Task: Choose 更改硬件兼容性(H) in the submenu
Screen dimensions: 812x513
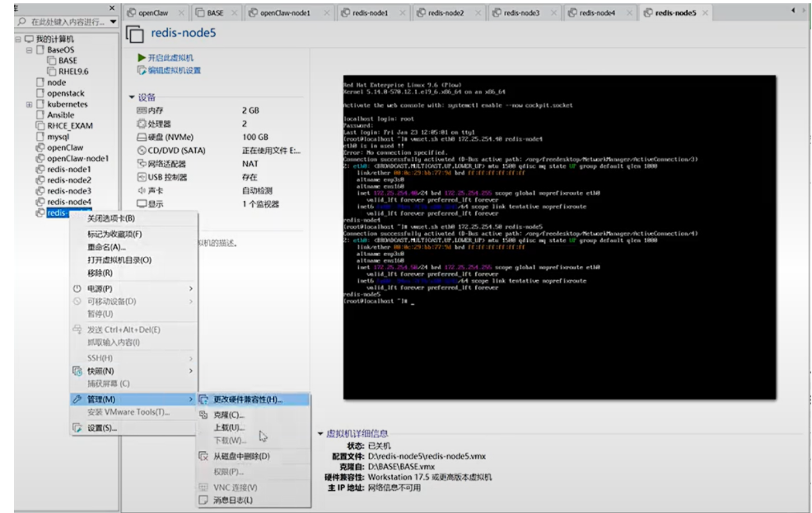Action: (x=253, y=399)
